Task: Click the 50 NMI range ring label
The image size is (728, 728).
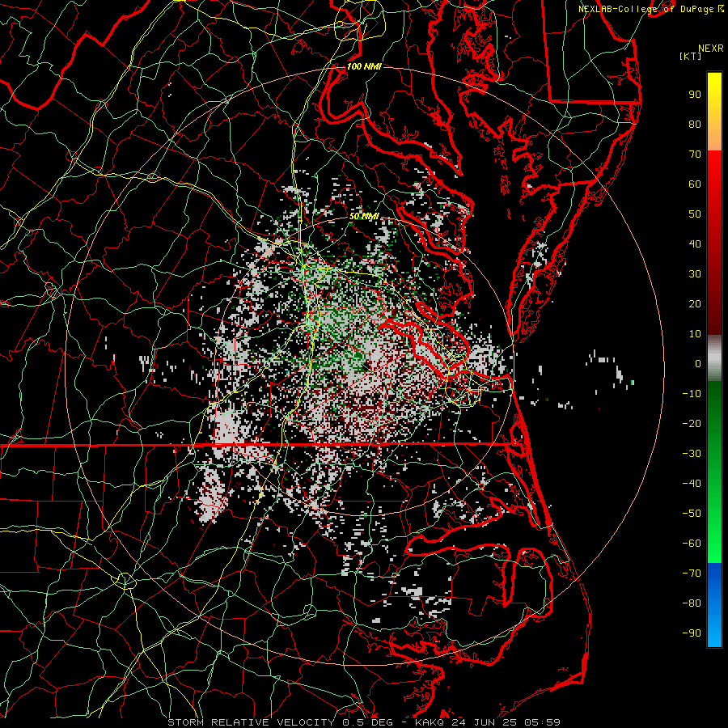Action: 364,216
